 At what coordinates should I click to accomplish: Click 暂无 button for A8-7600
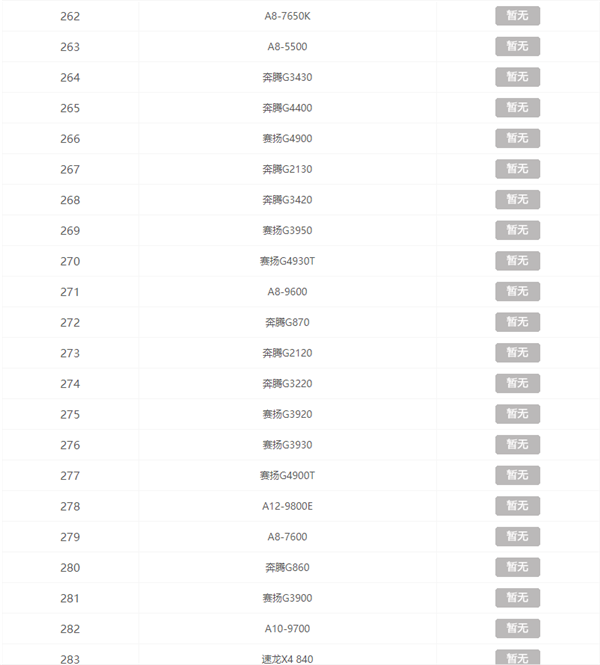coord(517,536)
